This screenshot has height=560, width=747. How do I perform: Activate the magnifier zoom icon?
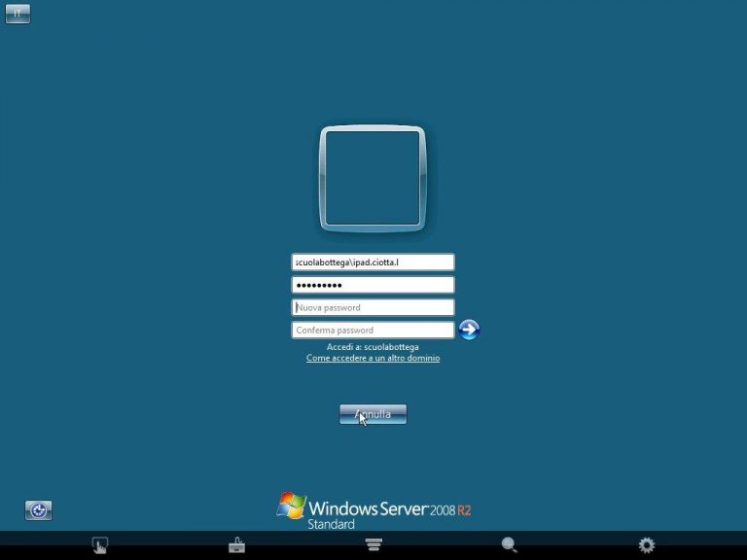tap(510, 544)
